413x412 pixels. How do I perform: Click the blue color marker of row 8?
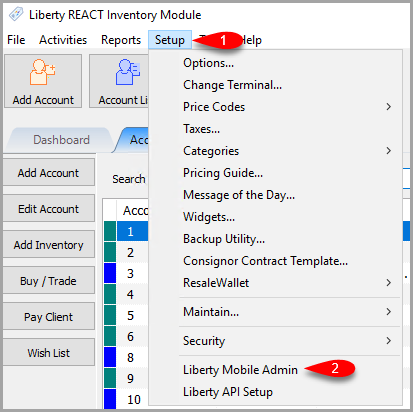[110, 357]
